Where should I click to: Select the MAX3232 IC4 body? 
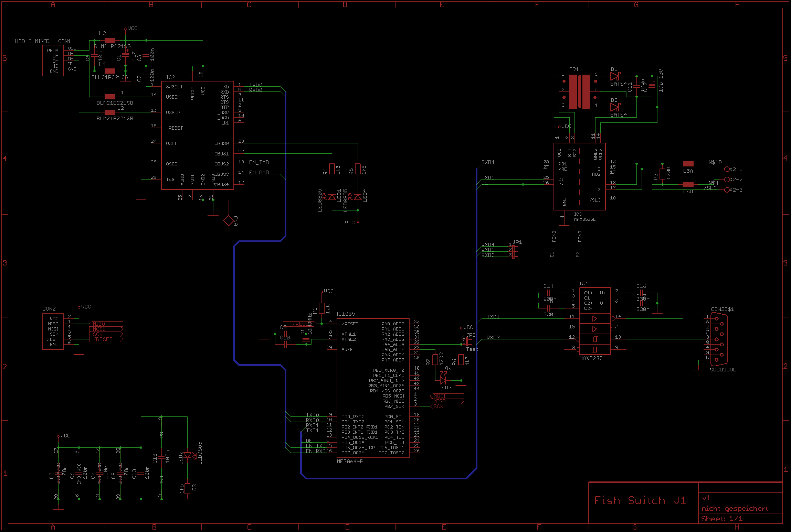click(595, 321)
